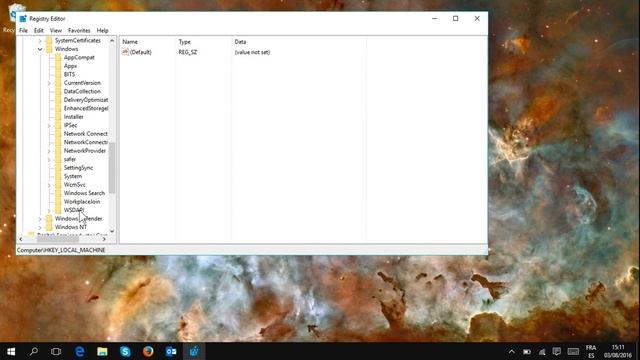Viewport: 640px width, 360px height.
Task: Select the WorkplaceJoin folder icon
Action: point(58,202)
